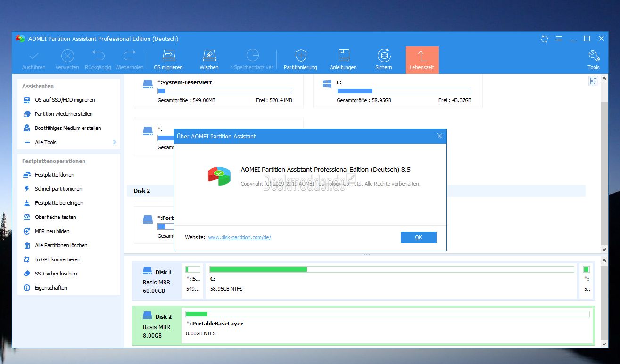Click down arrow of upper scrollbar
Image resolution: width=620 pixels, height=364 pixels.
click(x=604, y=250)
